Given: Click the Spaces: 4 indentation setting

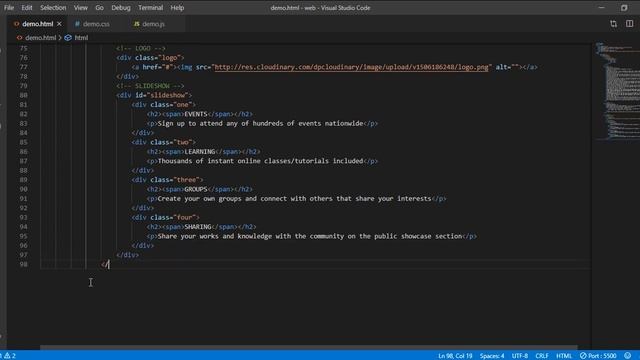Looking at the screenshot, I should point(492,356).
